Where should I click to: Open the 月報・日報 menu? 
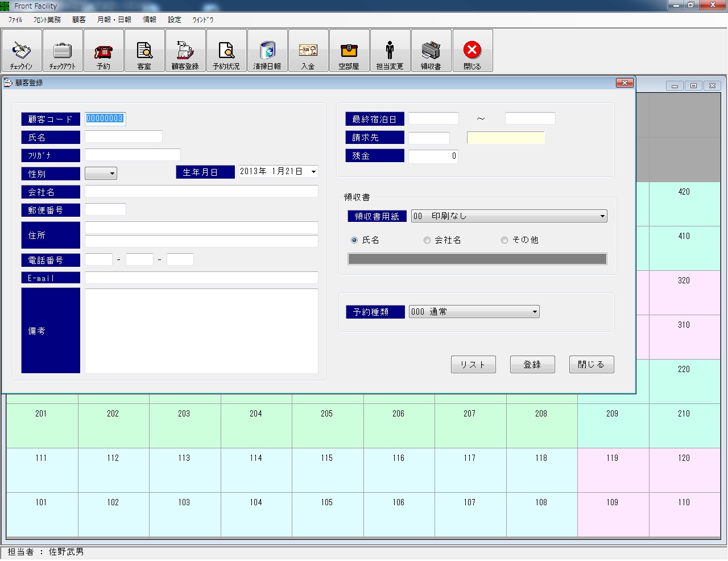click(x=114, y=19)
